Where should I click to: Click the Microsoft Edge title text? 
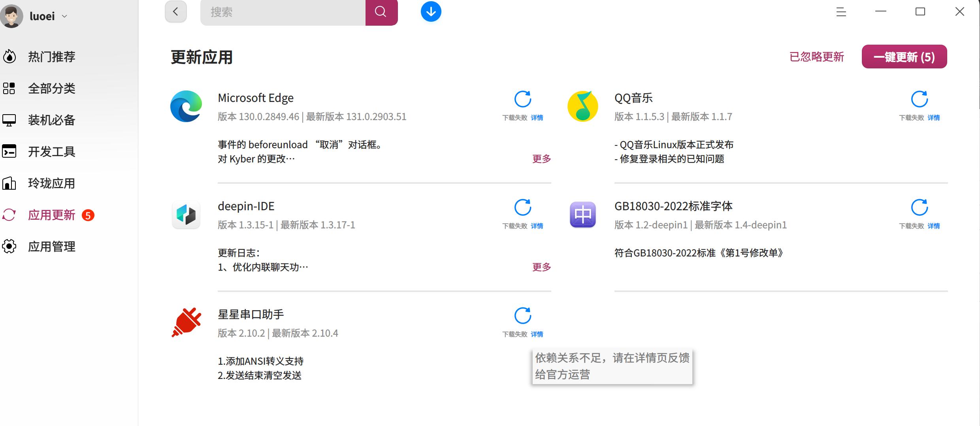[x=256, y=98]
